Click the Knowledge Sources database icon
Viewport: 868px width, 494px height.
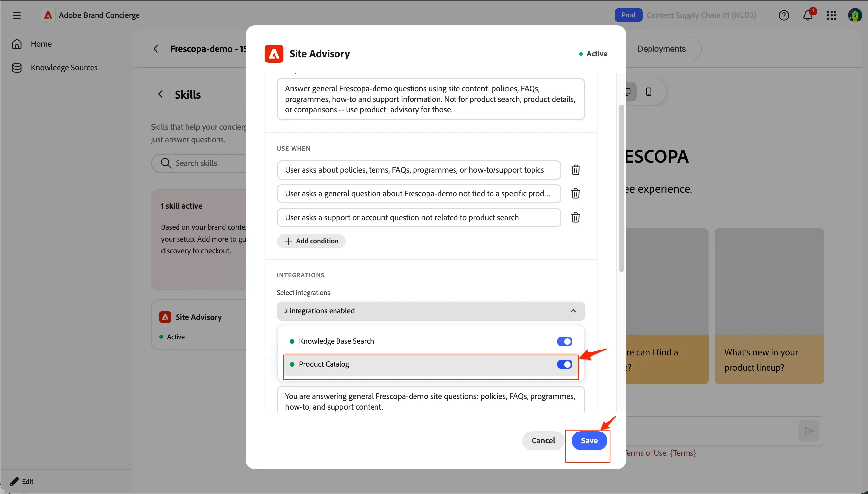coord(17,67)
